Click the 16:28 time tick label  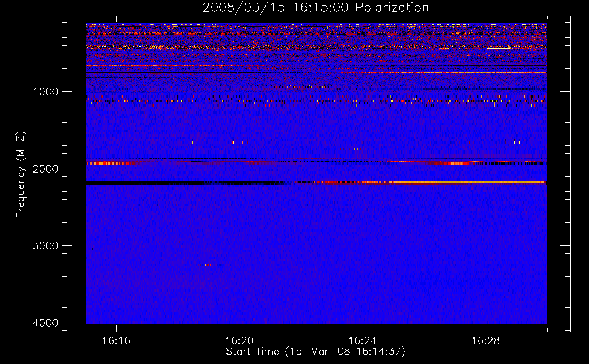[x=485, y=341]
